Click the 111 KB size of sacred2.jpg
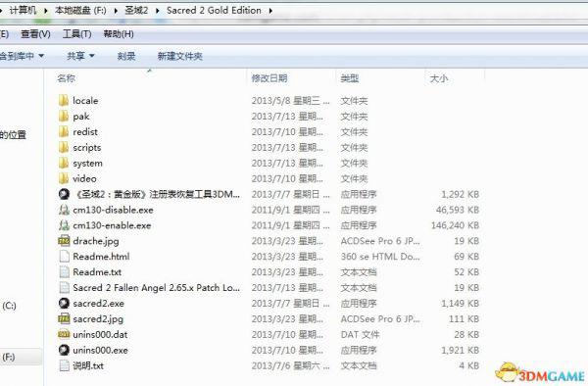 (465, 319)
